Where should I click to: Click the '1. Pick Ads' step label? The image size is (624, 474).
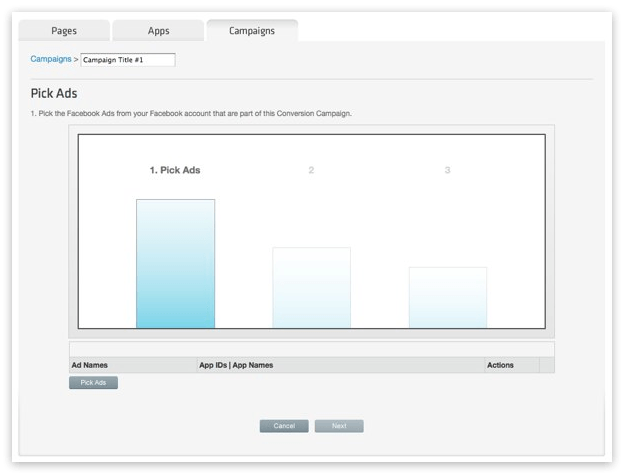tap(175, 170)
